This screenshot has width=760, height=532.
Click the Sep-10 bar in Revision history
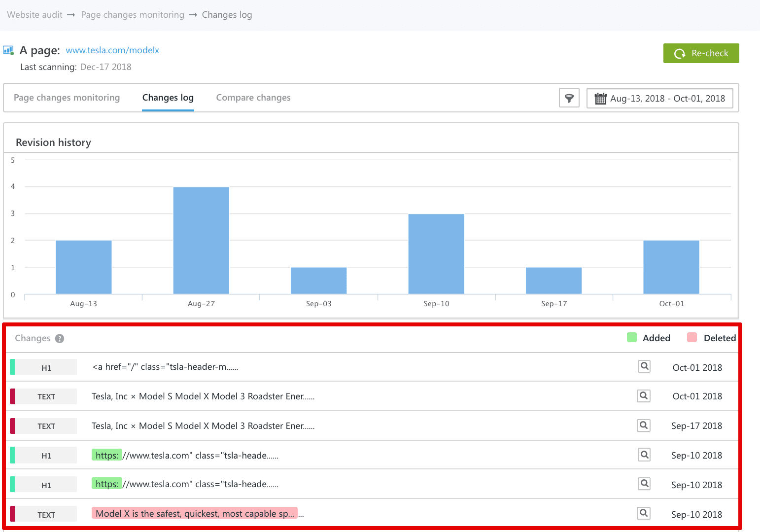pos(436,254)
